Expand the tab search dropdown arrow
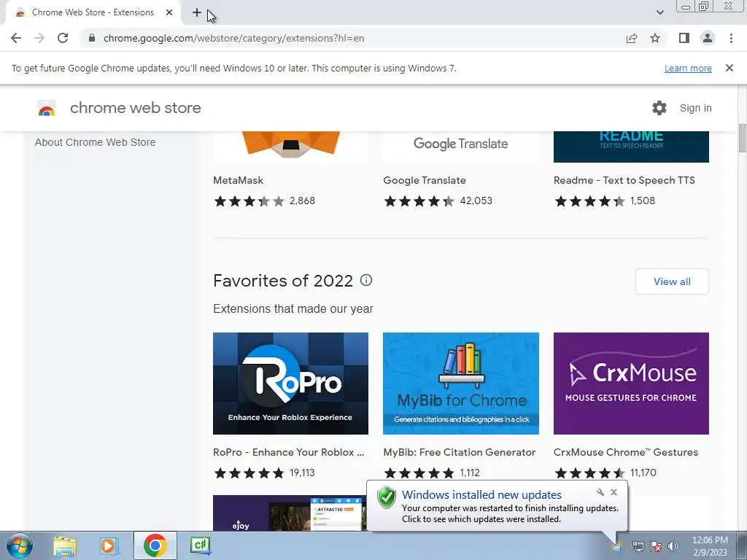The height and width of the screenshot is (560, 747). point(659,12)
